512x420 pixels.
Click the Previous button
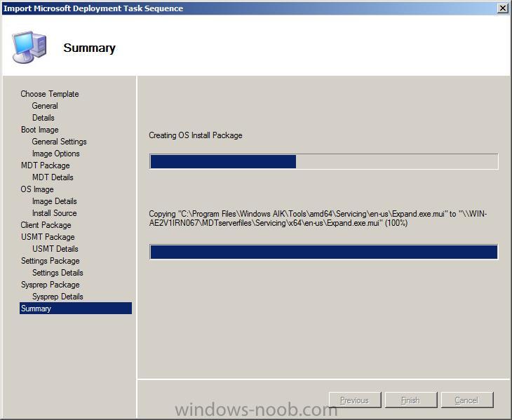click(355, 400)
